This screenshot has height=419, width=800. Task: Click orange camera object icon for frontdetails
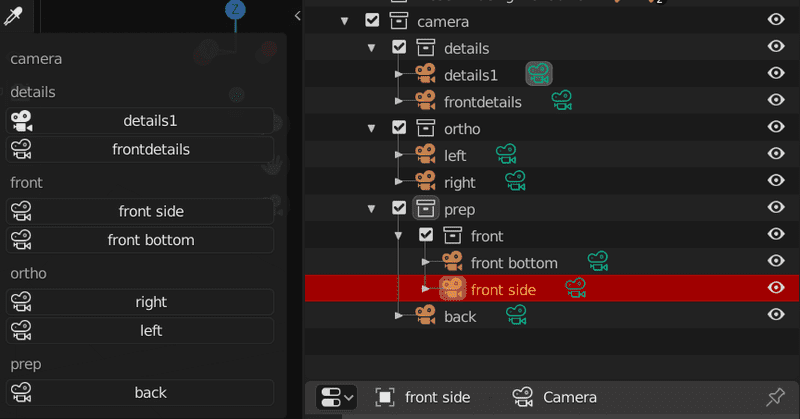coord(425,100)
